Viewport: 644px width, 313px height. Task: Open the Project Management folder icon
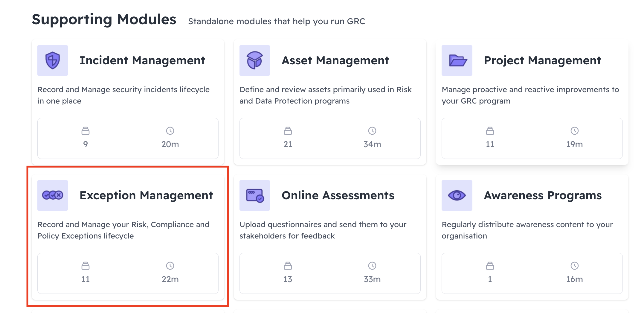point(457,60)
